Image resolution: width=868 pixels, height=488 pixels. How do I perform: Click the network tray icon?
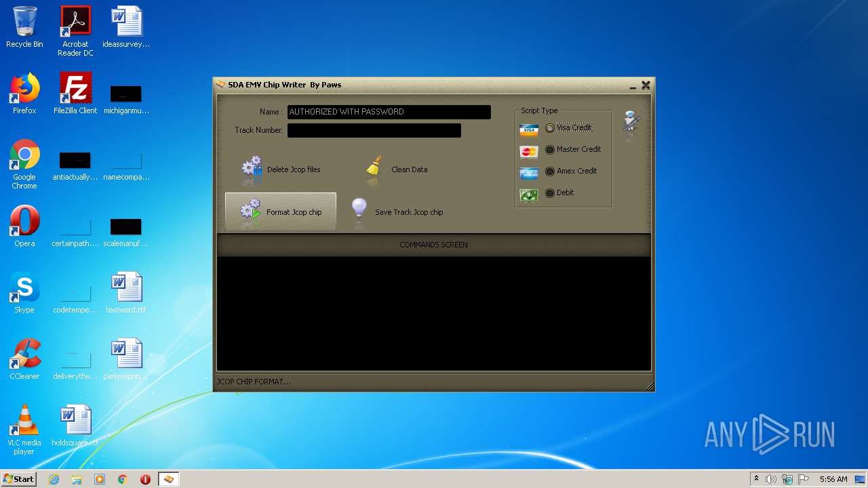[787, 479]
